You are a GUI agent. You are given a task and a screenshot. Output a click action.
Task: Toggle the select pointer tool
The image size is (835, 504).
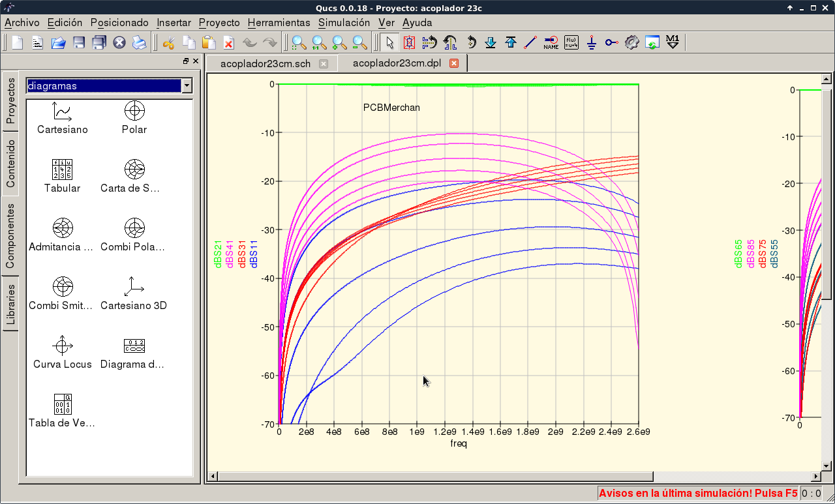tap(389, 43)
